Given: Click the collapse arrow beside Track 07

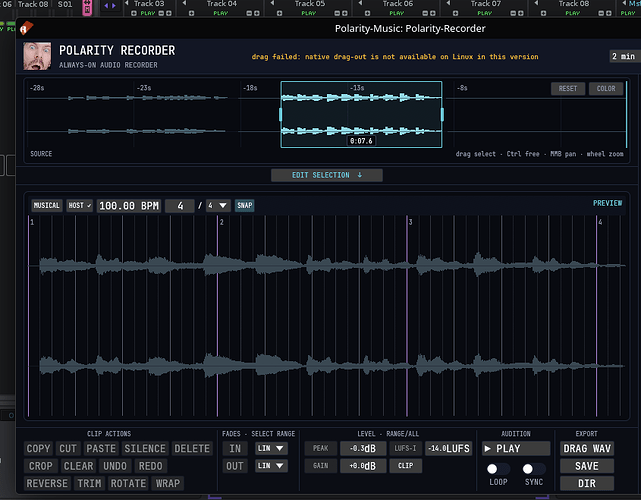Looking at the screenshot, I should (x=448, y=3).
